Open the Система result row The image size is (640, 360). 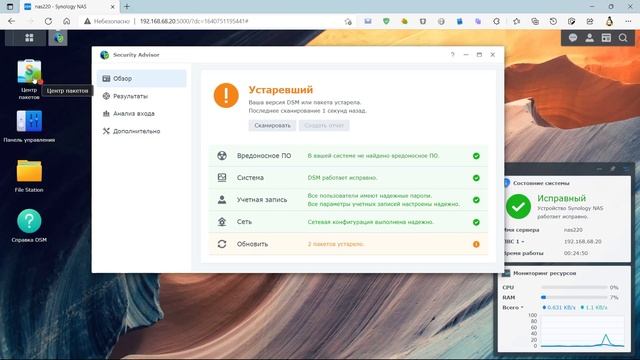coord(348,178)
